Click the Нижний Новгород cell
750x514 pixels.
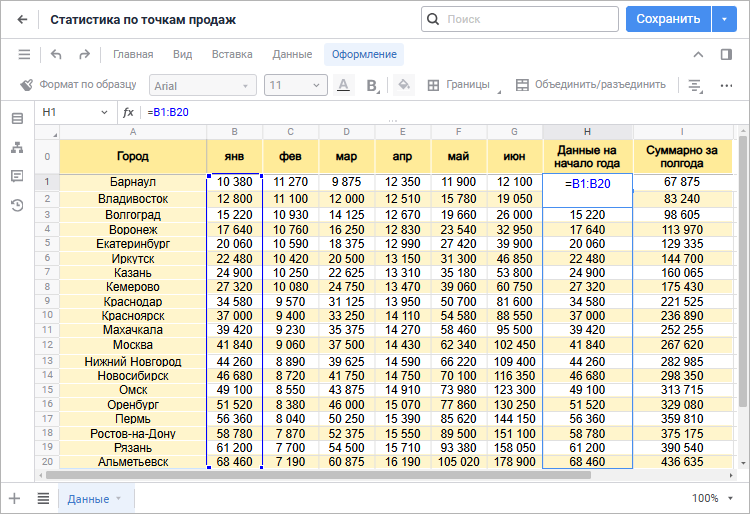point(133,361)
